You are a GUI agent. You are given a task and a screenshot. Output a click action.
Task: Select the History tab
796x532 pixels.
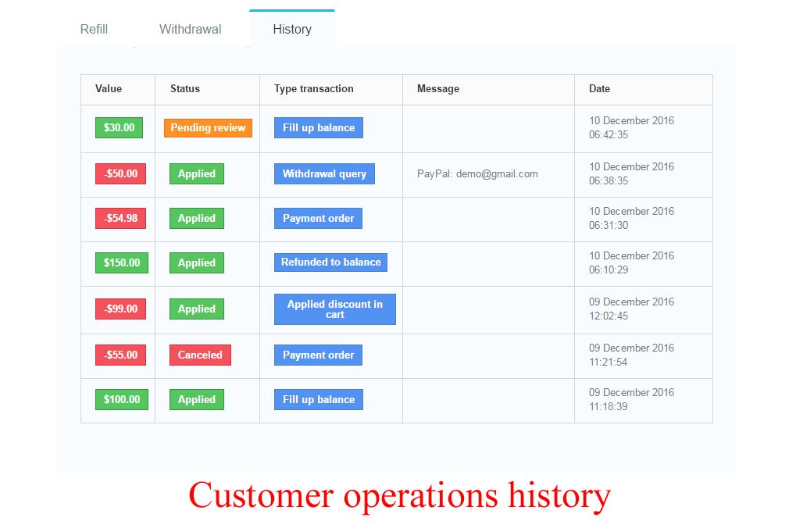click(x=292, y=30)
